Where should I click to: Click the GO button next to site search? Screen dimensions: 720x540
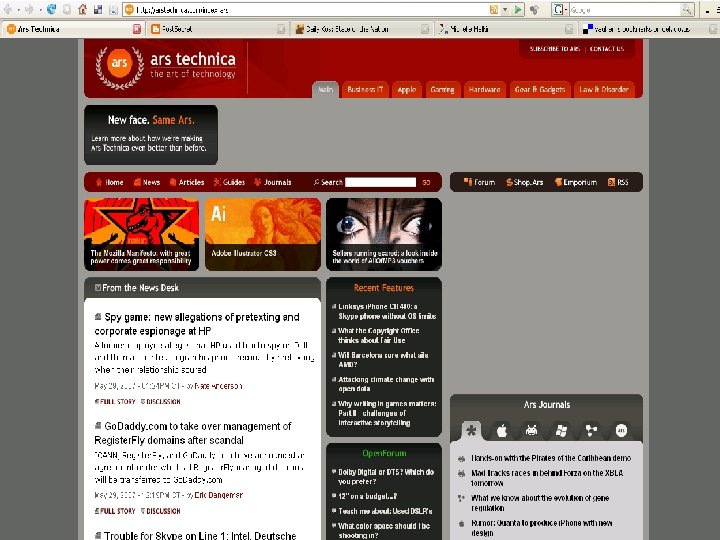point(426,183)
